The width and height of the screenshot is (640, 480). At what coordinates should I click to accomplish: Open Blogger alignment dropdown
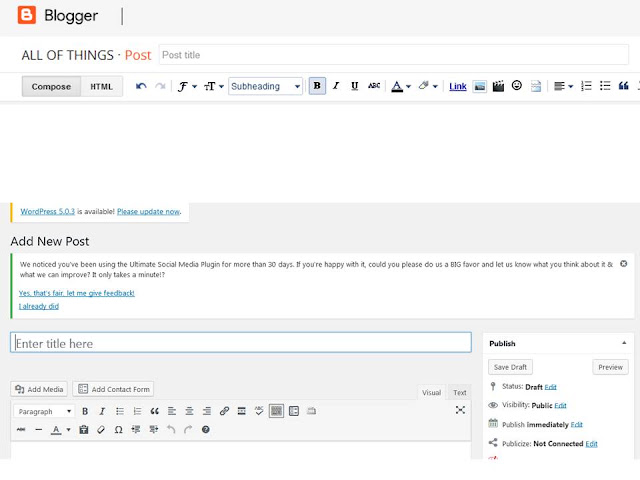tap(563, 86)
